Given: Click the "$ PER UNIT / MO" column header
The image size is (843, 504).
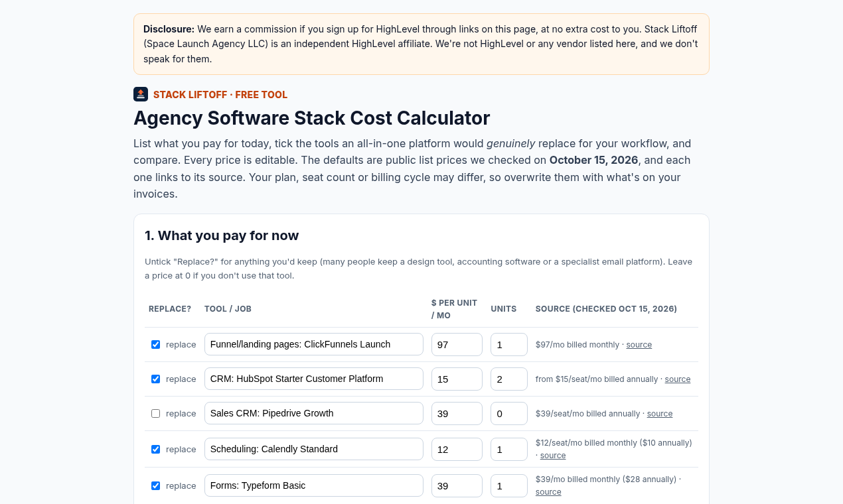Looking at the screenshot, I should click(455, 309).
